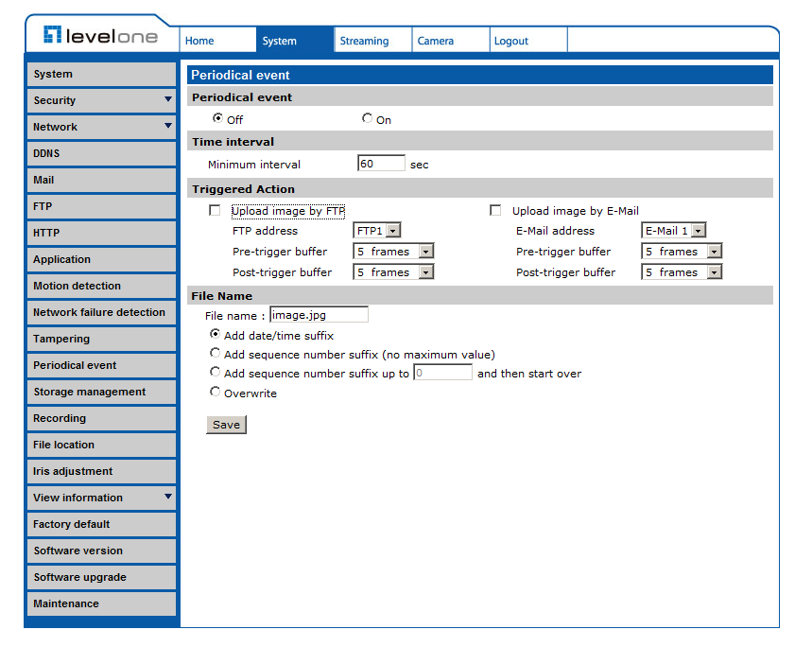Viewport: 812px width, 647px height.
Task: Check Upload image by E-Mail
Action: point(495,210)
